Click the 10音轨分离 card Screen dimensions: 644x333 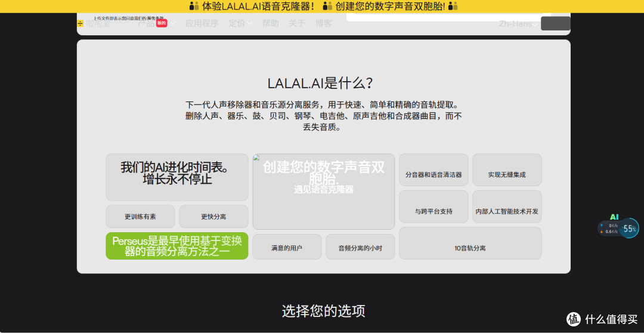(470, 243)
